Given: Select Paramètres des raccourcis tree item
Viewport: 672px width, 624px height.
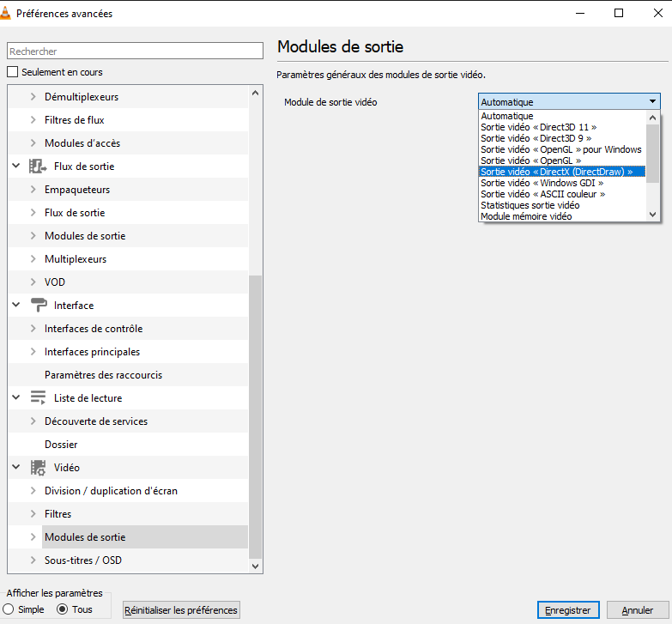Looking at the screenshot, I should pyautogui.click(x=103, y=375).
